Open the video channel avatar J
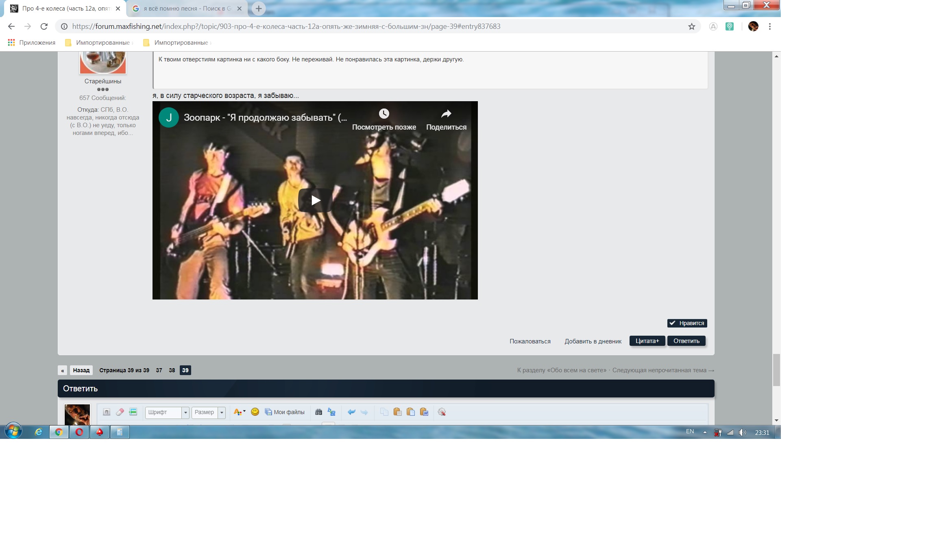 169,117
